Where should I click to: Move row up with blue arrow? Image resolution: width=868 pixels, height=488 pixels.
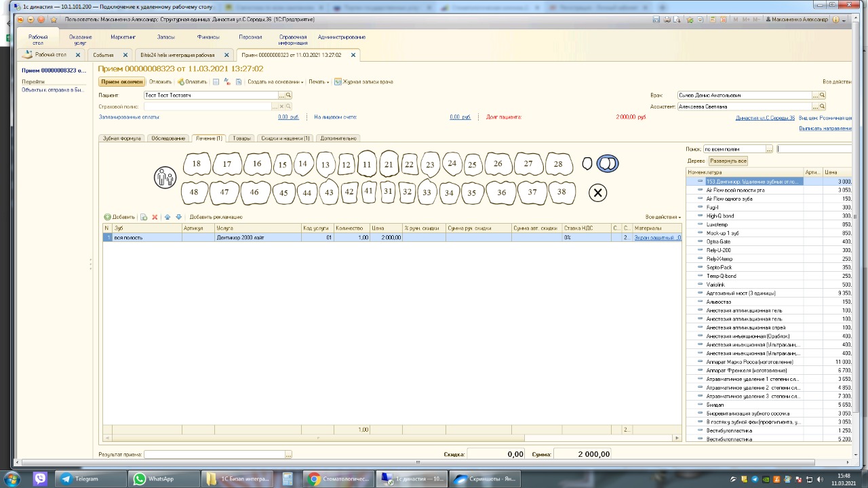click(x=167, y=217)
